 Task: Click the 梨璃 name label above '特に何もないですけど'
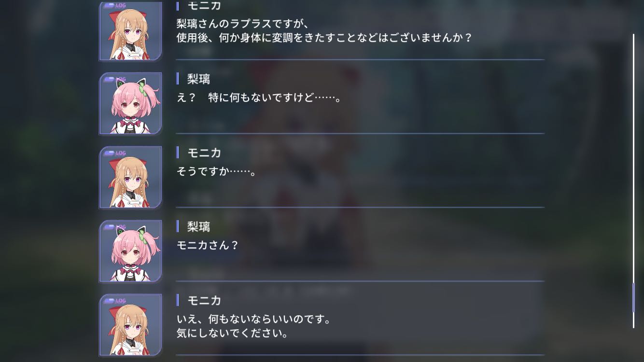(x=198, y=79)
